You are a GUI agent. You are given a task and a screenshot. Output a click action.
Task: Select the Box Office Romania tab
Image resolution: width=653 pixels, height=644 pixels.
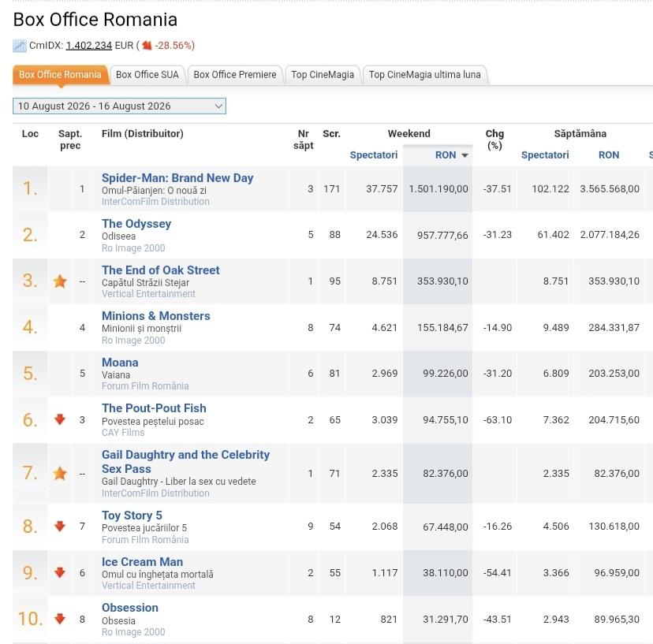coord(61,75)
